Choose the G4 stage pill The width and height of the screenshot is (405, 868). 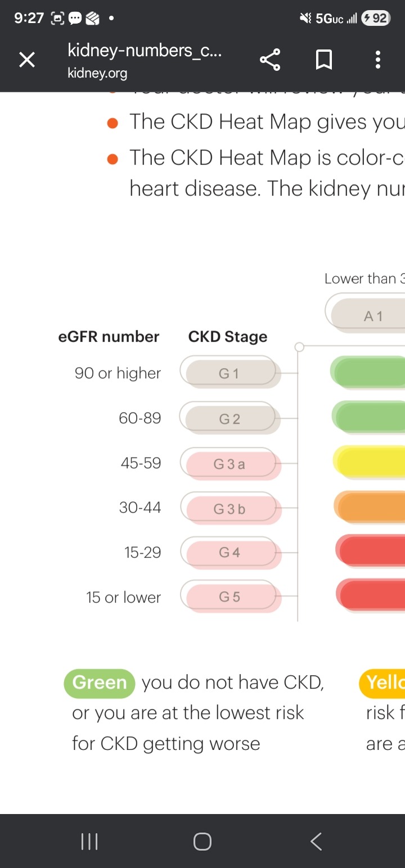tap(229, 553)
